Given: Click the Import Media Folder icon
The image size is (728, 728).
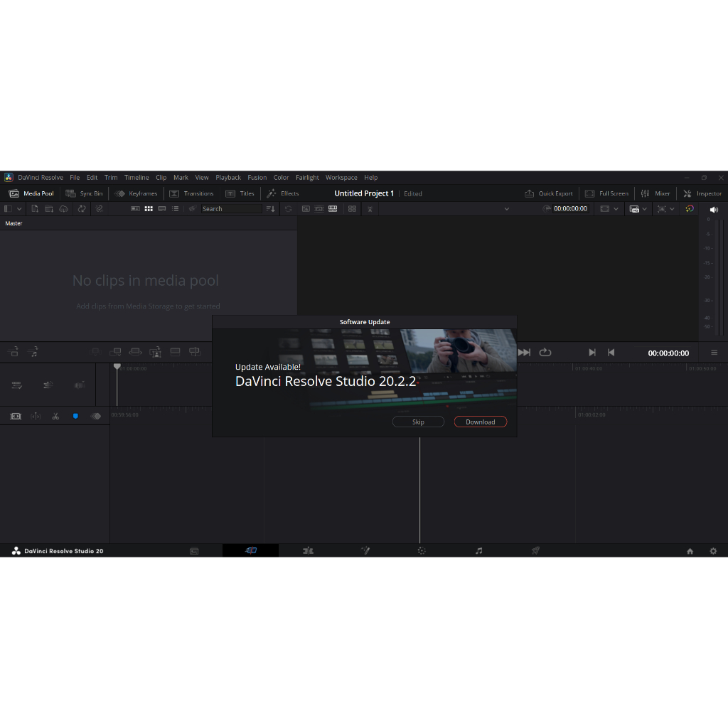Looking at the screenshot, I should tap(49, 209).
